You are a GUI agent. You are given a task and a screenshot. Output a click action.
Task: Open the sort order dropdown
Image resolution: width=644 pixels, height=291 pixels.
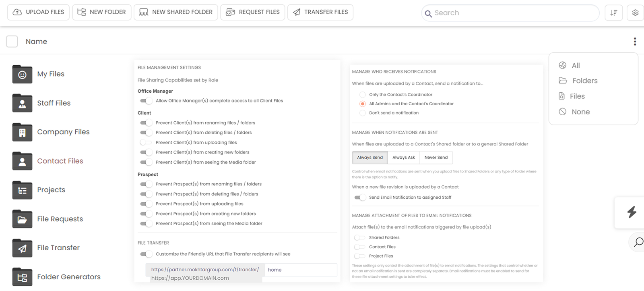[x=613, y=13]
